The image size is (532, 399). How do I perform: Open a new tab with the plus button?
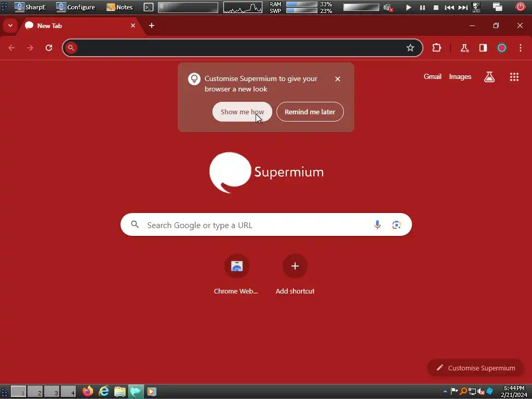click(x=152, y=25)
